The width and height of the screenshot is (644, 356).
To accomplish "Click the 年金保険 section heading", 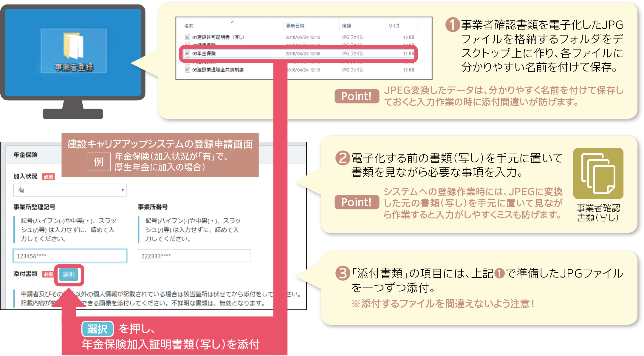I will click(26, 155).
